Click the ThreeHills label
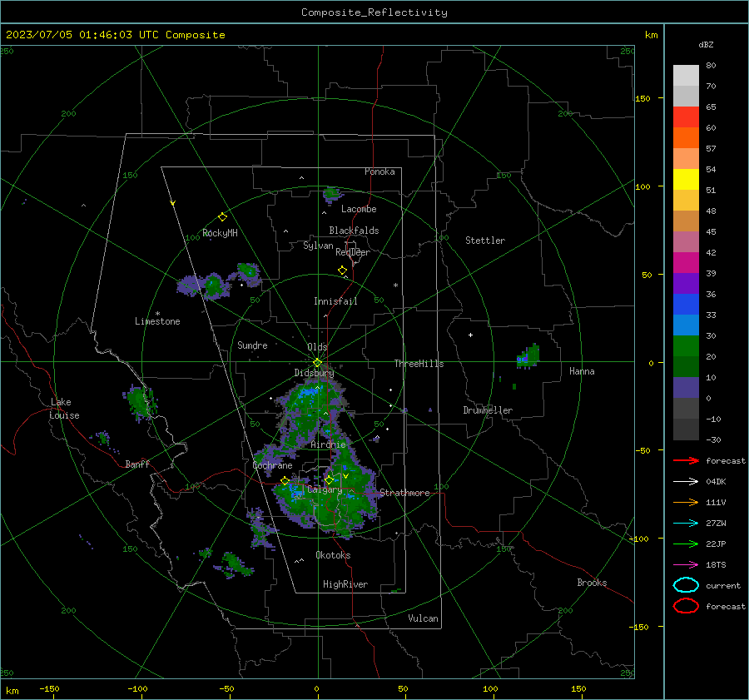Viewport: 749px width, 700px height. pyautogui.click(x=419, y=364)
